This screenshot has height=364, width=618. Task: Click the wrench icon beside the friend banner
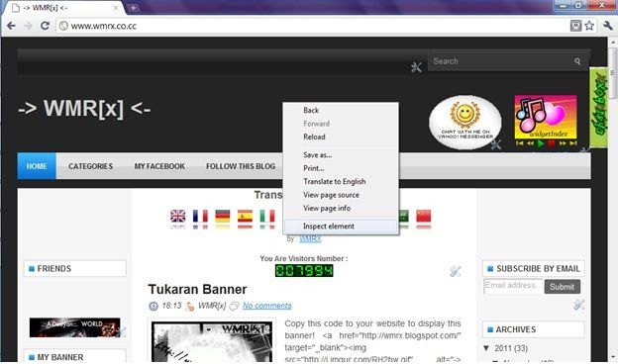pos(122,331)
